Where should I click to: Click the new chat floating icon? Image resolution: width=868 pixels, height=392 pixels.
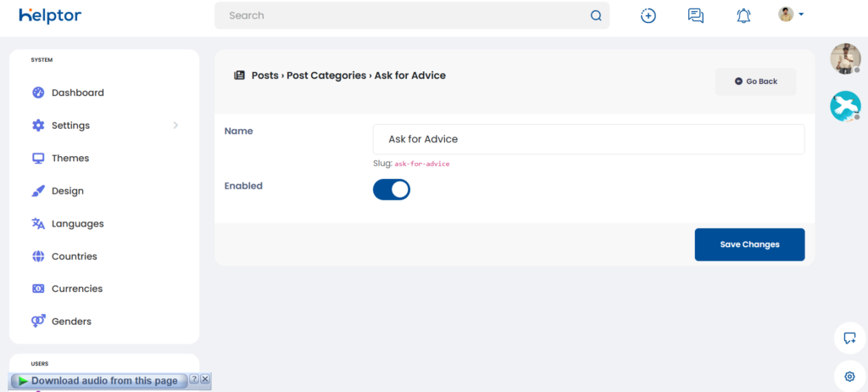(x=849, y=338)
